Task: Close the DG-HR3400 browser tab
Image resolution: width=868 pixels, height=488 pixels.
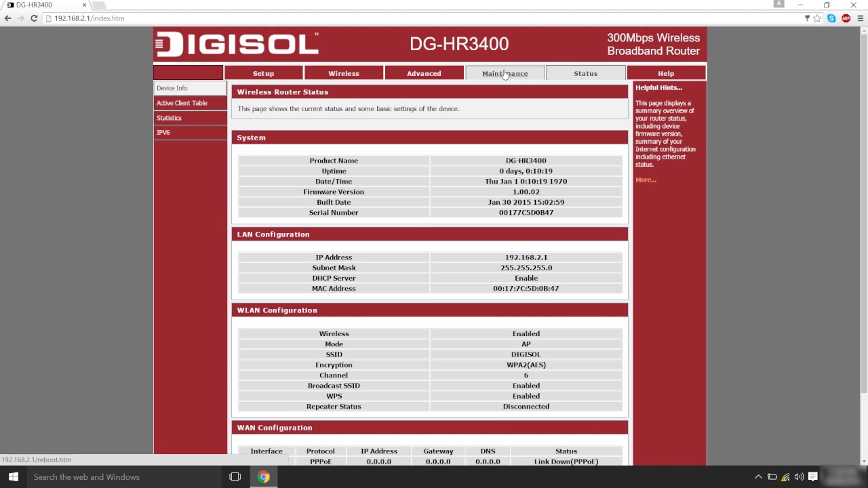Action: pyautogui.click(x=84, y=5)
